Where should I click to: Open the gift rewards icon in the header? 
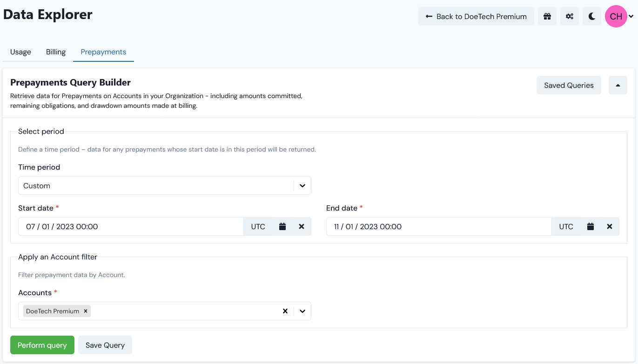click(x=547, y=16)
